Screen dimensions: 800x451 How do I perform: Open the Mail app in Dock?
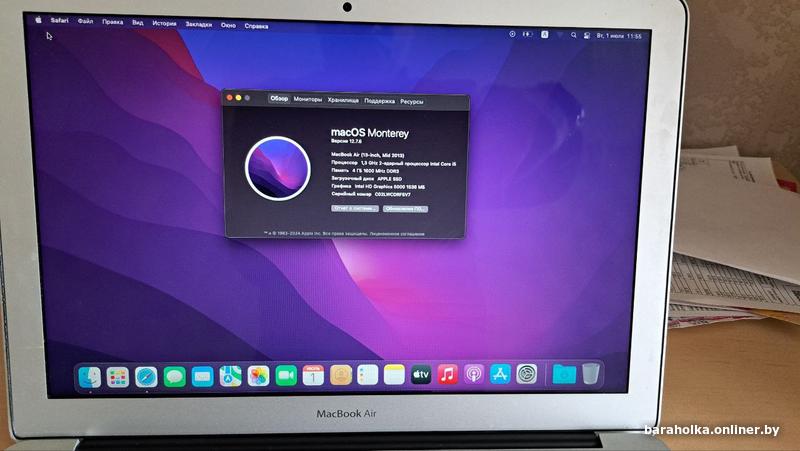tap(203, 377)
